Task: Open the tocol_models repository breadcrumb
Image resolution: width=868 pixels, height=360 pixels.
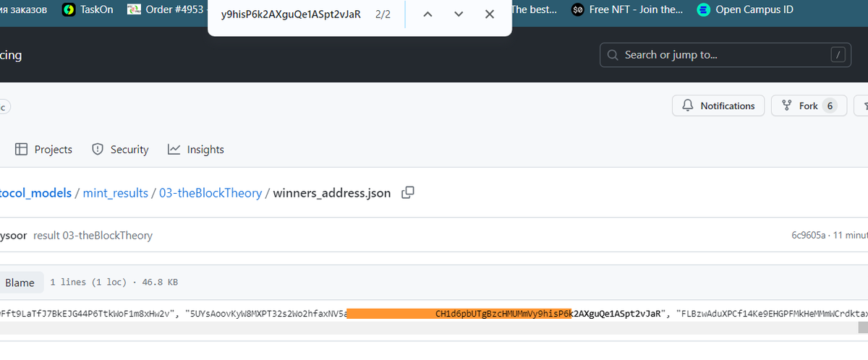Action: [36, 193]
